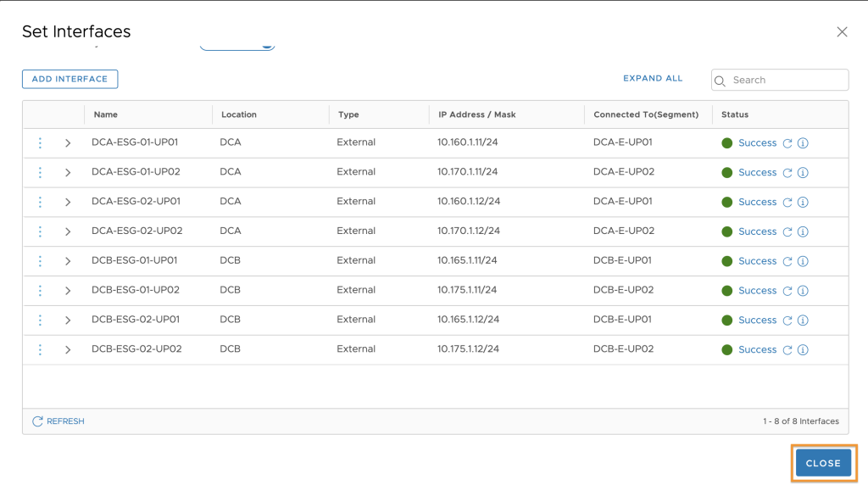The width and height of the screenshot is (868, 496).
Task: Open kebab menu for DCA-ESG-02-UP02
Action: [x=40, y=231]
